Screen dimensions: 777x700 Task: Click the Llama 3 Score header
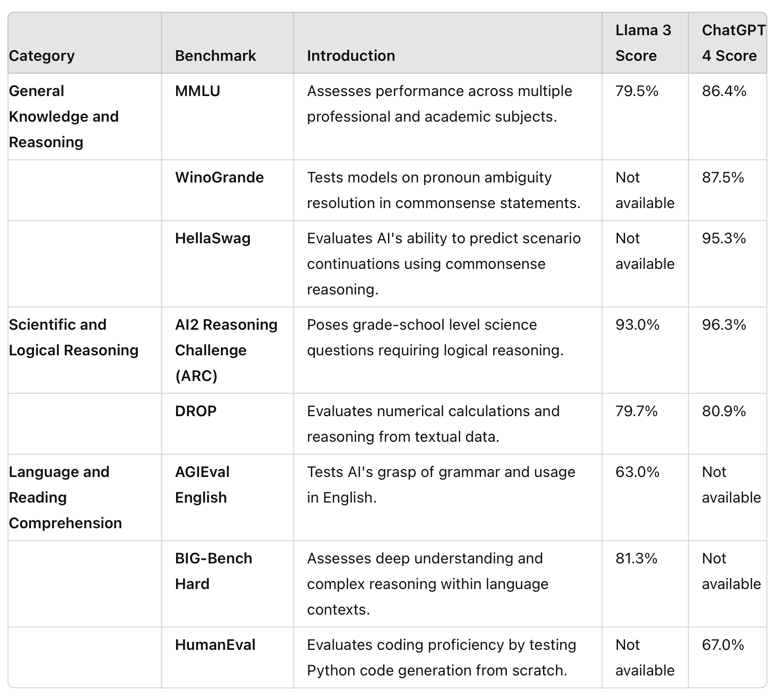coord(643,43)
